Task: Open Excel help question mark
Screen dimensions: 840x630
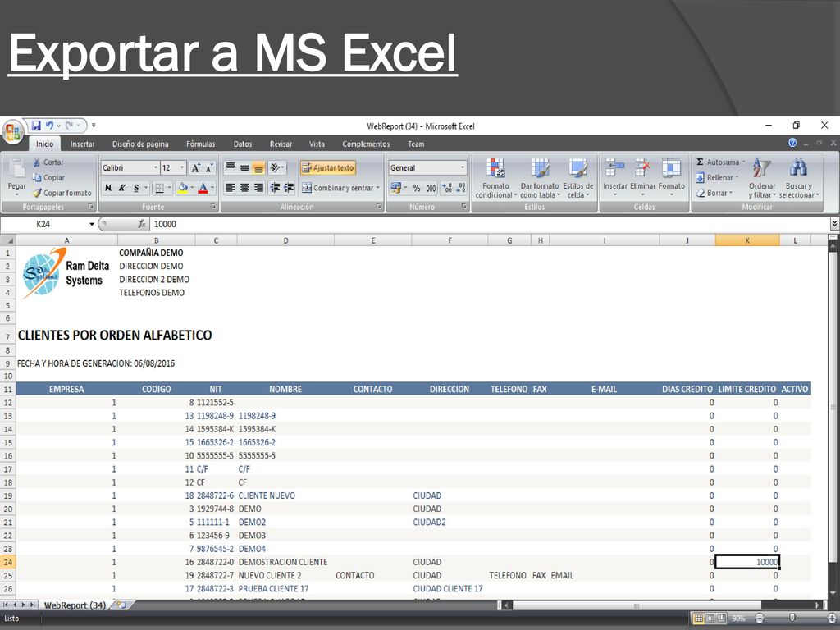Action: pyautogui.click(x=792, y=143)
